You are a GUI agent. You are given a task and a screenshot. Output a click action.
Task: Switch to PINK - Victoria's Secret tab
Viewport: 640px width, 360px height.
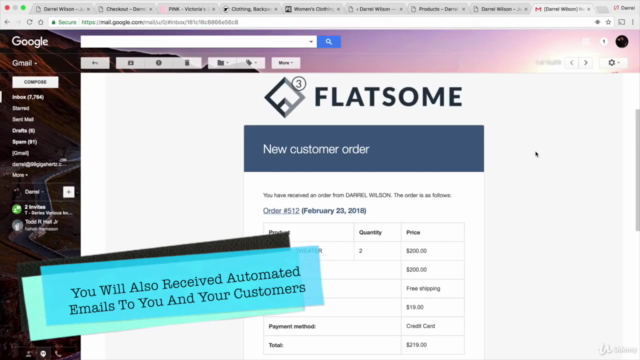pyautogui.click(x=188, y=9)
